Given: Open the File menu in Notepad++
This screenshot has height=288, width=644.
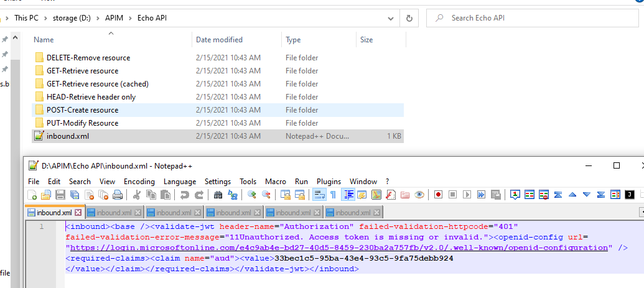Looking at the screenshot, I should point(34,181).
